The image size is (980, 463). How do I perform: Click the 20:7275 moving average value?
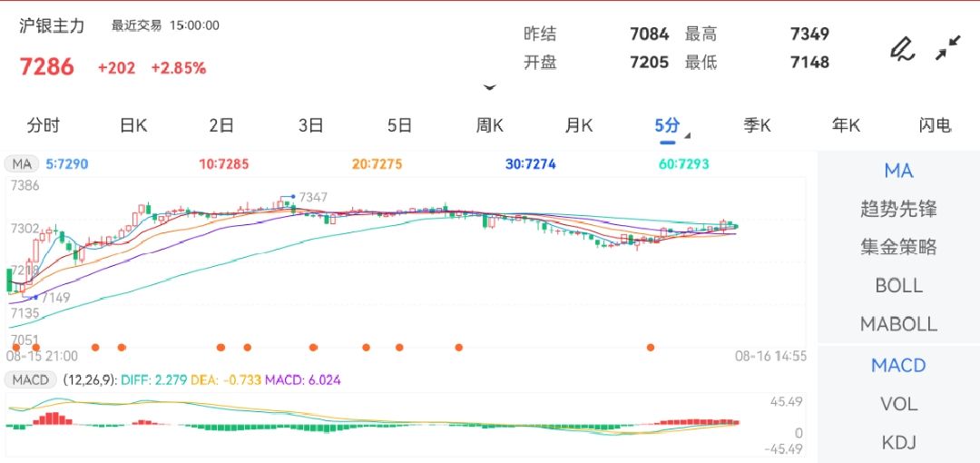click(377, 164)
